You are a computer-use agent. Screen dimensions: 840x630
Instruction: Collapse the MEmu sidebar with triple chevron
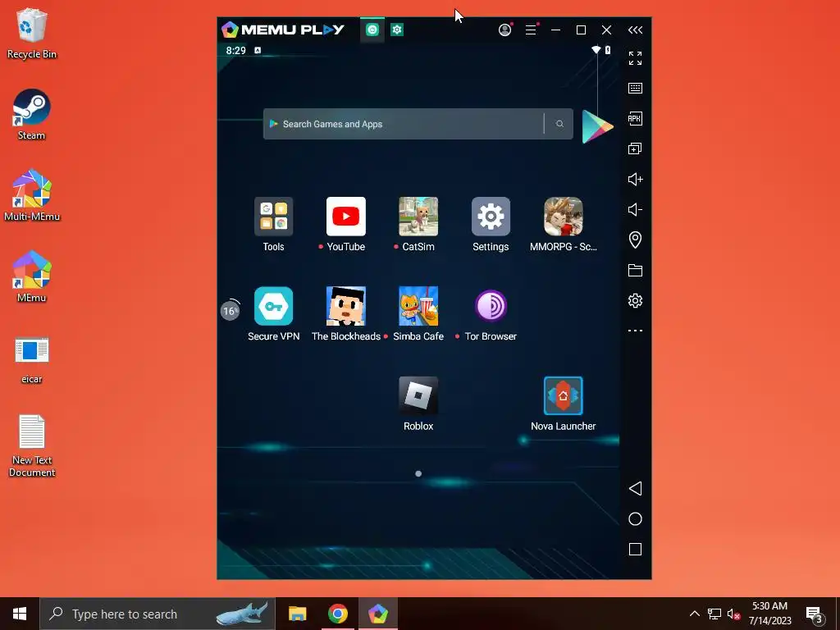click(x=635, y=30)
